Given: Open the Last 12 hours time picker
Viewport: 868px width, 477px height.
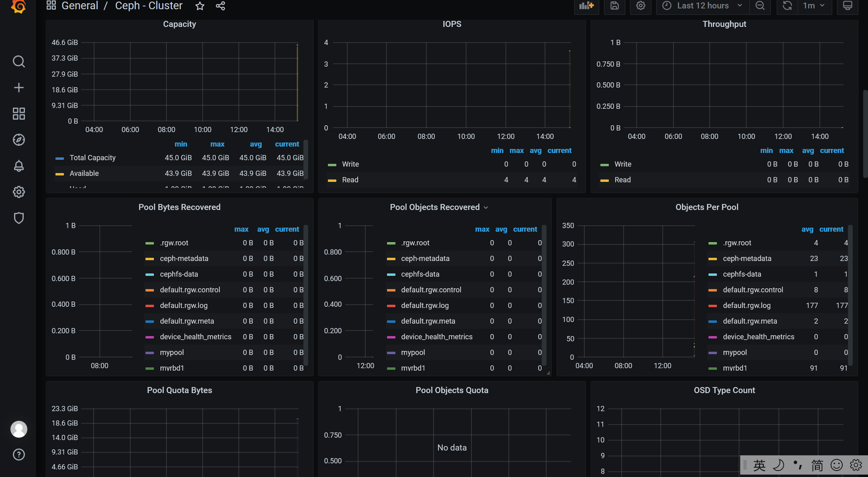Looking at the screenshot, I should click(702, 6).
